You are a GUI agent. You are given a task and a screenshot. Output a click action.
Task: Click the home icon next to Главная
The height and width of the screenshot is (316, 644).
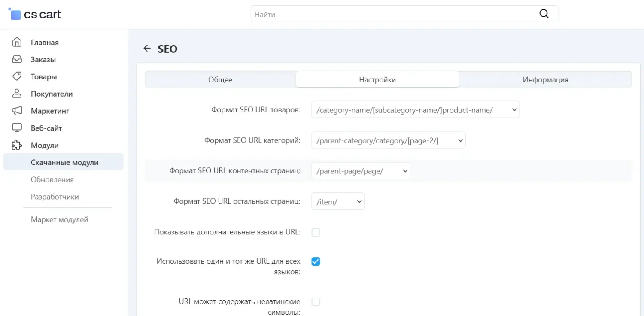tap(17, 42)
